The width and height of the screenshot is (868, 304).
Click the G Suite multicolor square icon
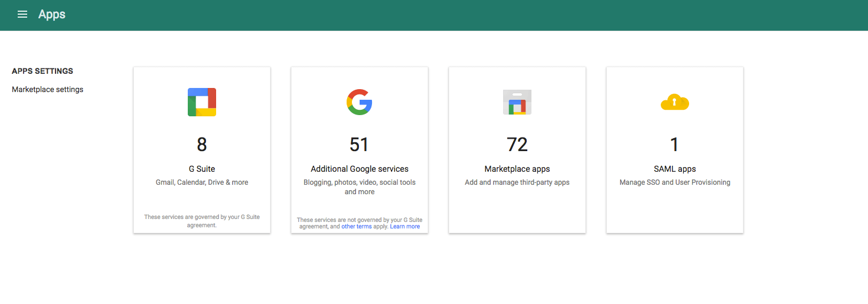[x=202, y=102]
